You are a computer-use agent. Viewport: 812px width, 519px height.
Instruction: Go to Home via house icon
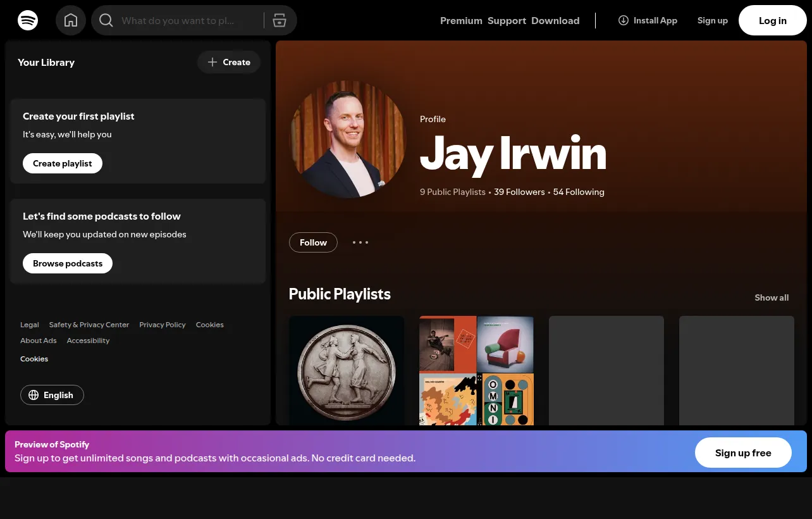[x=71, y=20]
